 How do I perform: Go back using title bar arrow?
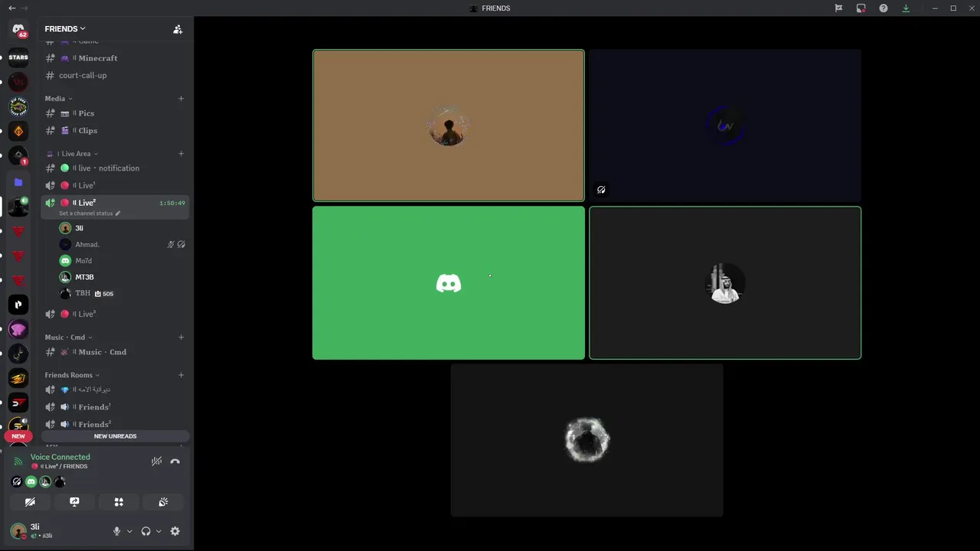coord(11,8)
